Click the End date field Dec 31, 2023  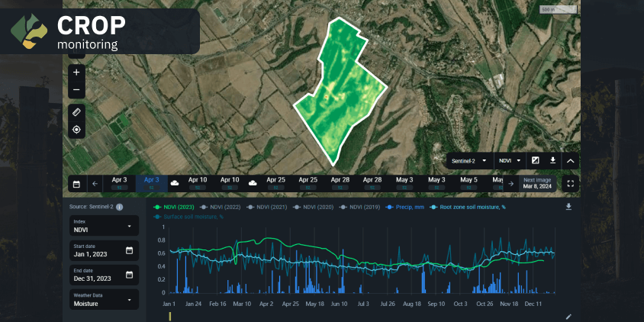(x=104, y=275)
